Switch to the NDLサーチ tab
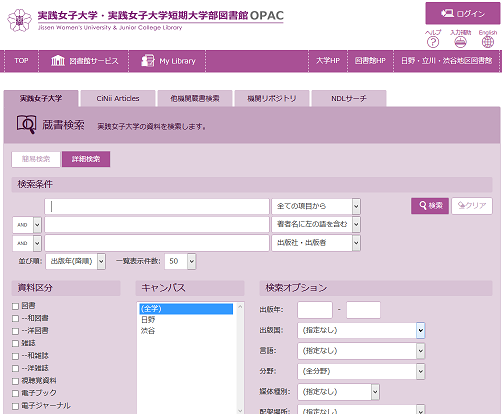This screenshot has height=416, width=502. click(349, 98)
